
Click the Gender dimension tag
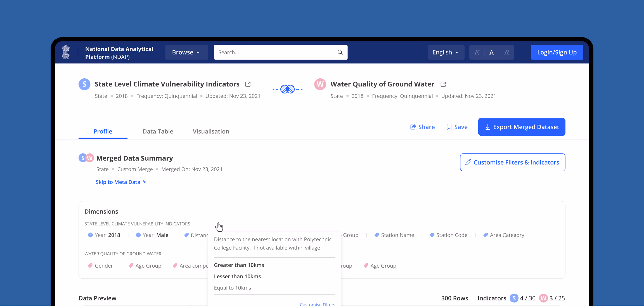pyautogui.click(x=100, y=266)
